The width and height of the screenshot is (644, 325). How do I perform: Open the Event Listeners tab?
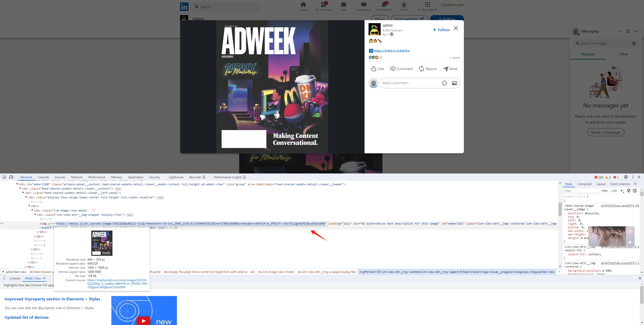coord(620,184)
